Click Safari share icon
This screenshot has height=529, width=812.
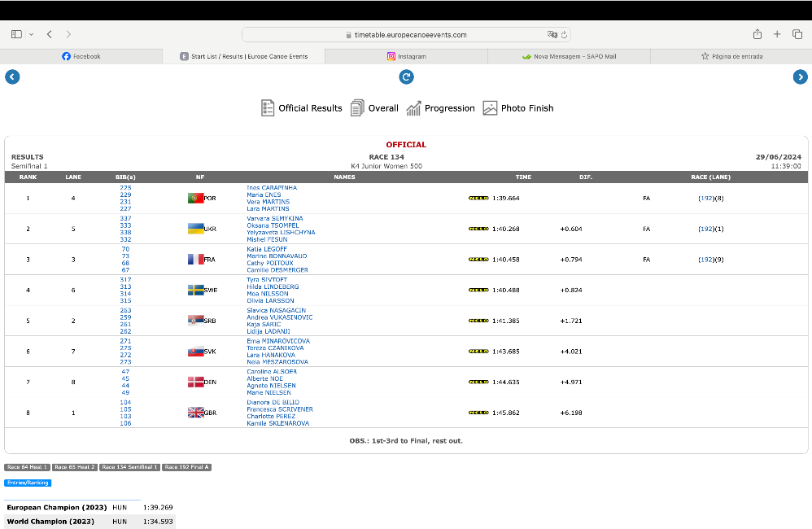(x=757, y=34)
